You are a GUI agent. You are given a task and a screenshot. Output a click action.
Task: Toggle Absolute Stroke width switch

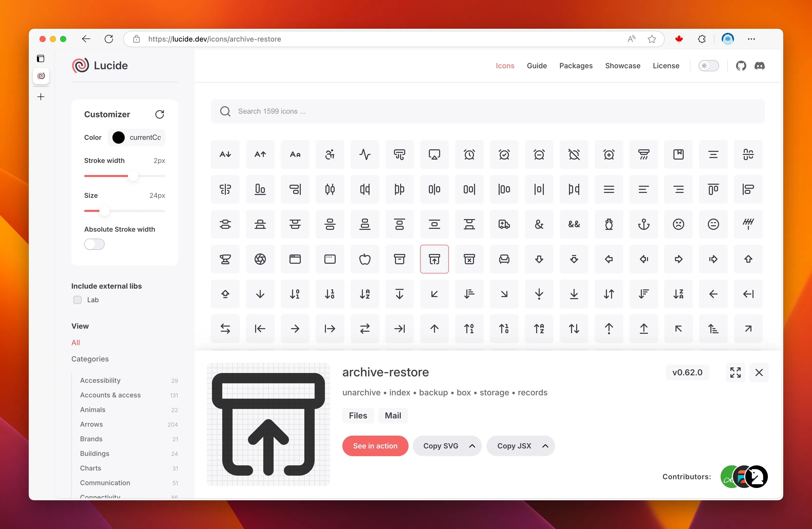click(x=94, y=244)
